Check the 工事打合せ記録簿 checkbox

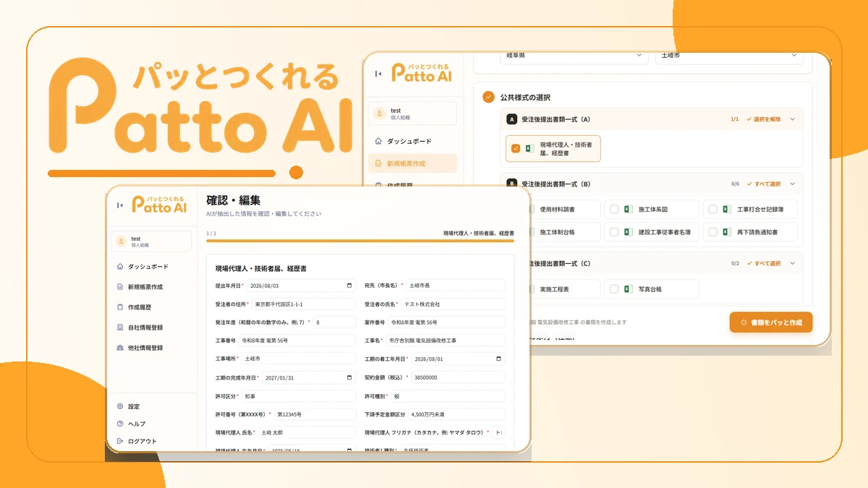click(712, 210)
